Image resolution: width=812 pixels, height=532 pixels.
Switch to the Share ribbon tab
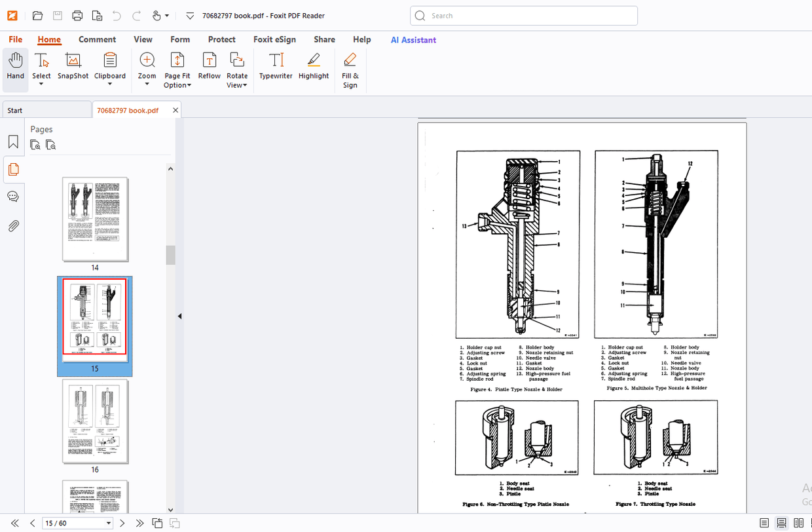pos(324,39)
